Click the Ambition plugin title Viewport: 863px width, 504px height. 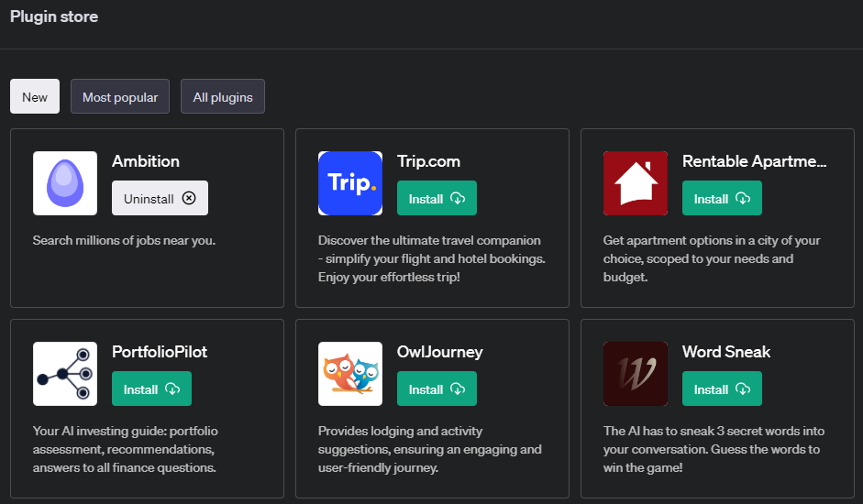click(x=146, y=161)
